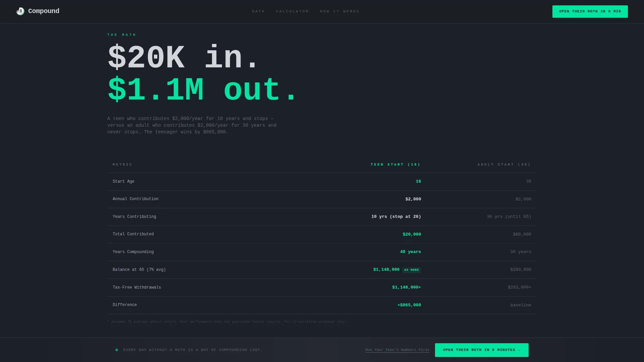Screen dimensions: 644x362
Task: Click the $1,148,000 balance value
Action: [386, 269]
